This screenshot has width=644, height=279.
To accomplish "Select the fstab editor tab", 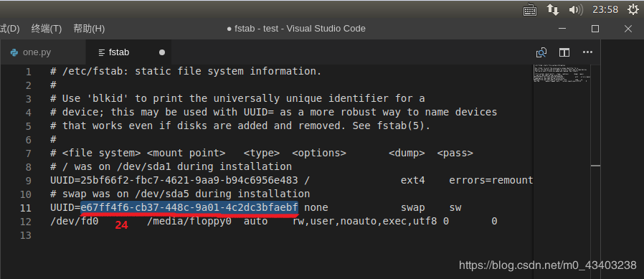I will pos(128,52).
